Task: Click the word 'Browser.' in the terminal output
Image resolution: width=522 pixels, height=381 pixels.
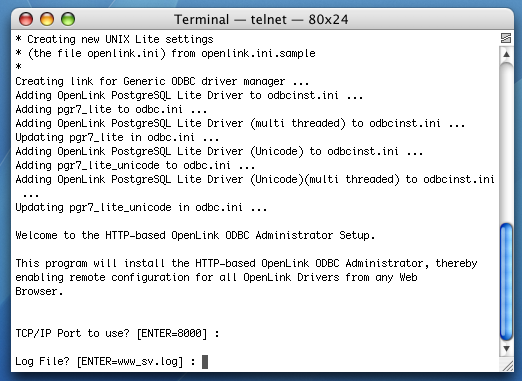Action: tap(39, 291)
